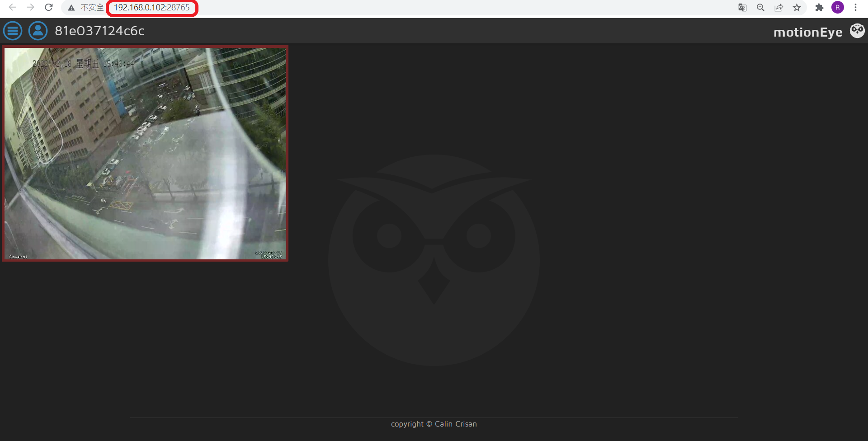Click the not-secure warning triangle icon

(x=71, y=8)
